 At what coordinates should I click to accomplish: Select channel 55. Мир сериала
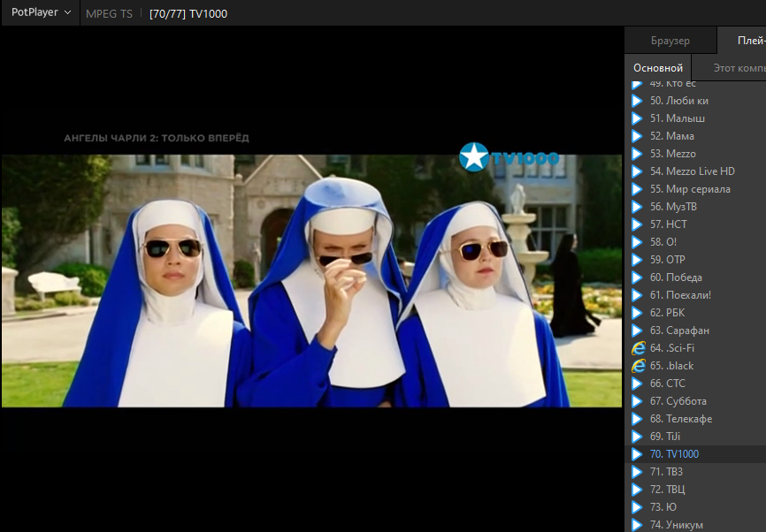[695, 189]
